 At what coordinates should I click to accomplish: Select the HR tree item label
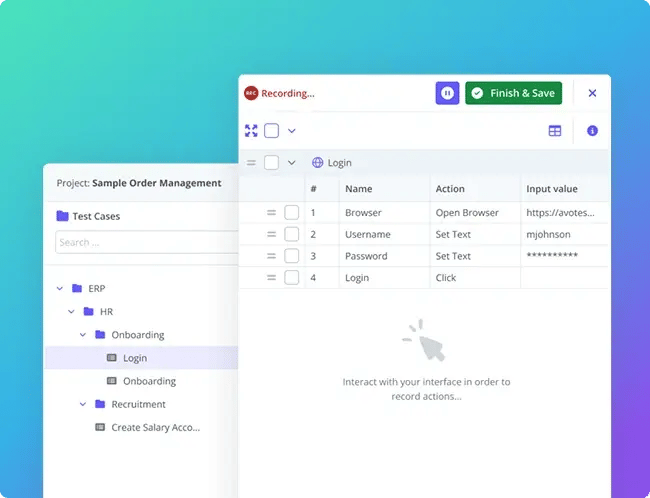click(106, 312)
